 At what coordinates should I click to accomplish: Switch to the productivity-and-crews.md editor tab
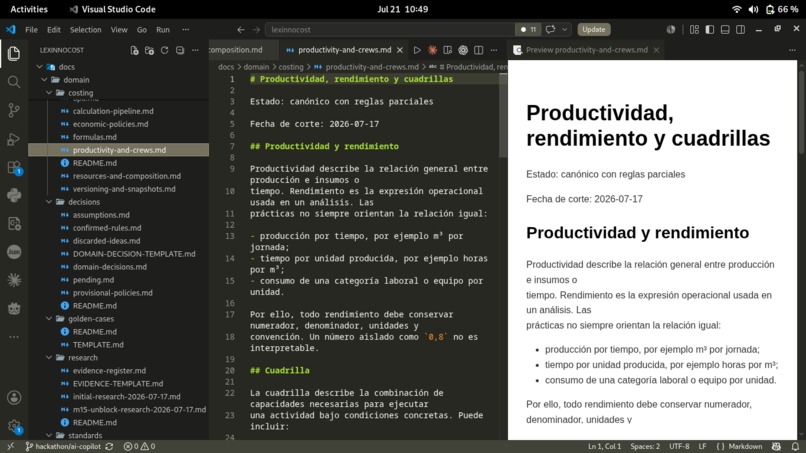point(344,50)
